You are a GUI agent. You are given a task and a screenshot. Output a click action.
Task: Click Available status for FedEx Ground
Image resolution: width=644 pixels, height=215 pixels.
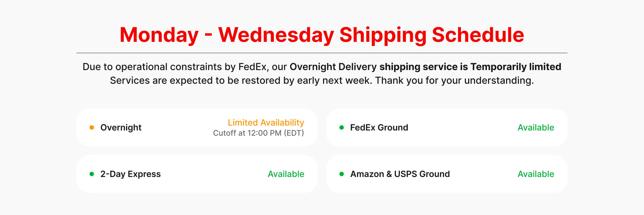tap(536, 127)
